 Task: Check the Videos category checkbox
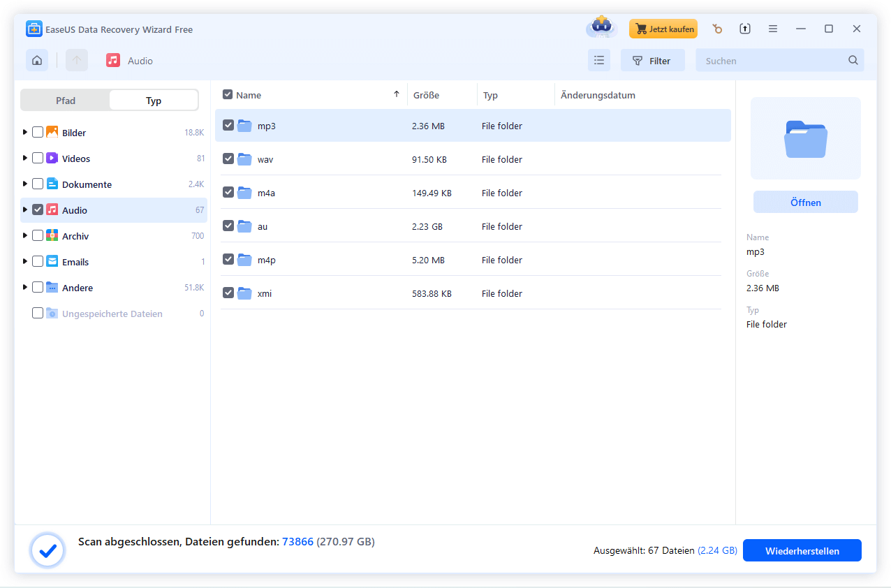click(38, 158)
